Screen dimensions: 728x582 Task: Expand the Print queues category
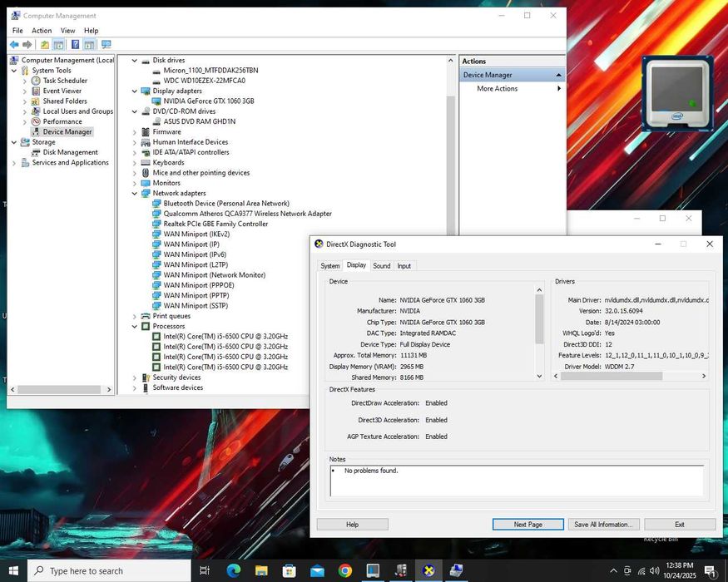(x=134, y=316)
